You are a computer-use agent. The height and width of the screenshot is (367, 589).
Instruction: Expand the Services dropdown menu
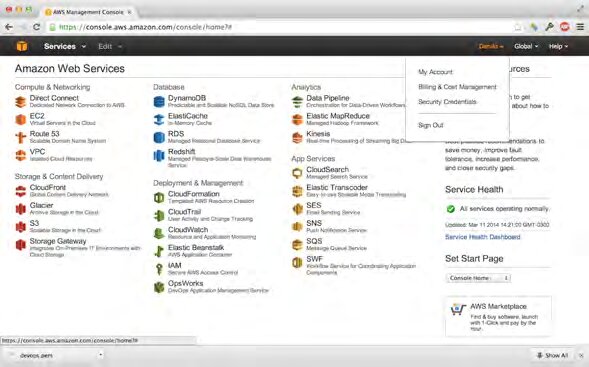click(65, 46)
